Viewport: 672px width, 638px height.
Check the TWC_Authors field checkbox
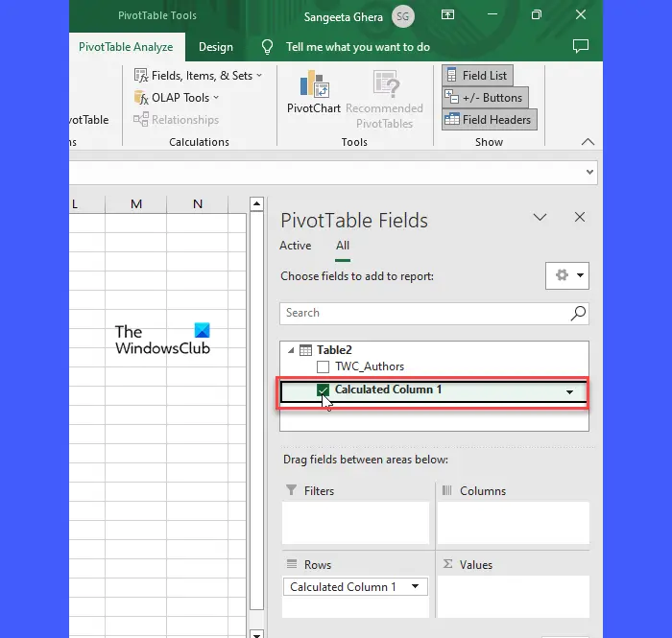point(323,366)
